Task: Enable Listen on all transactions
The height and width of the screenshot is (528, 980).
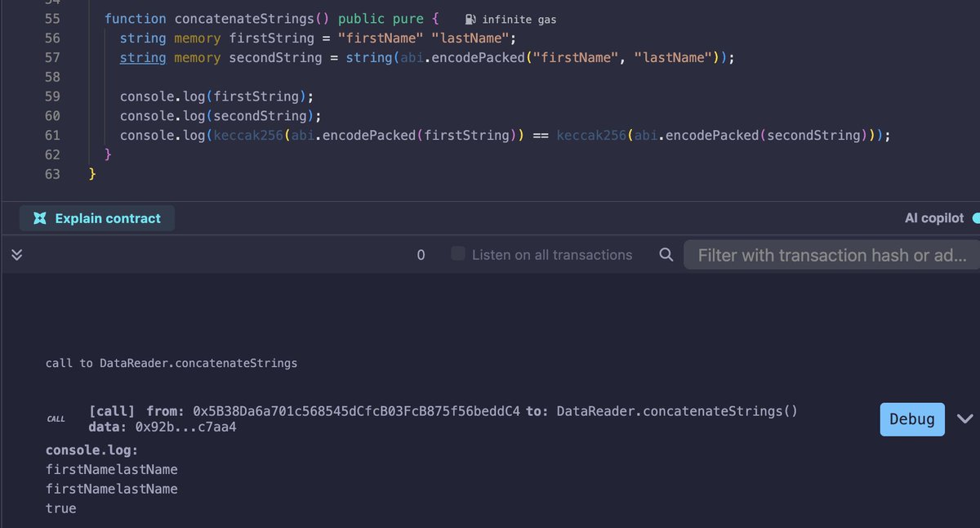Action: (457, 254)
